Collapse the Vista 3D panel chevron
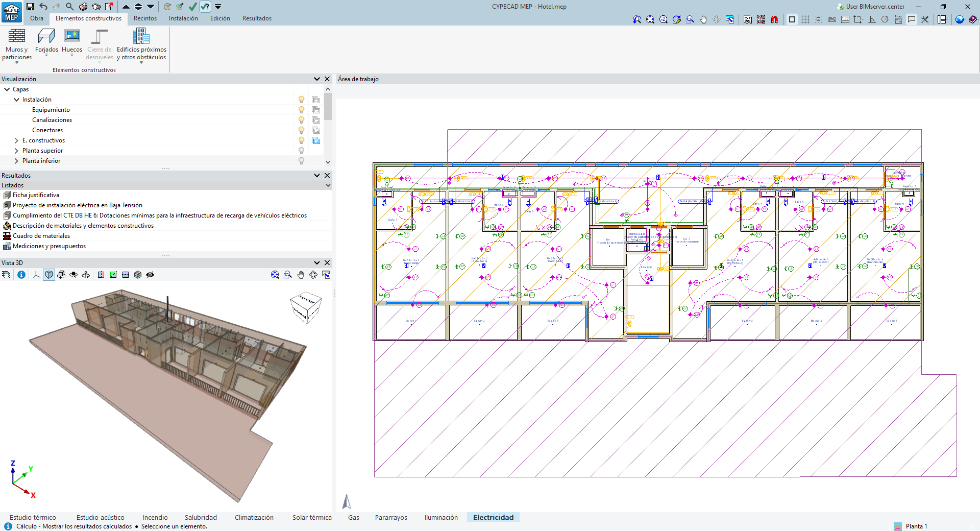This screenshot has width=980, height=531. pos(317,263)
